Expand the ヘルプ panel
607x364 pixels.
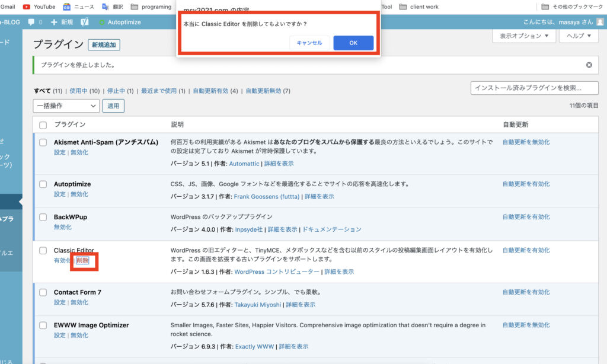pyautogui.click(x=579, y=36)
